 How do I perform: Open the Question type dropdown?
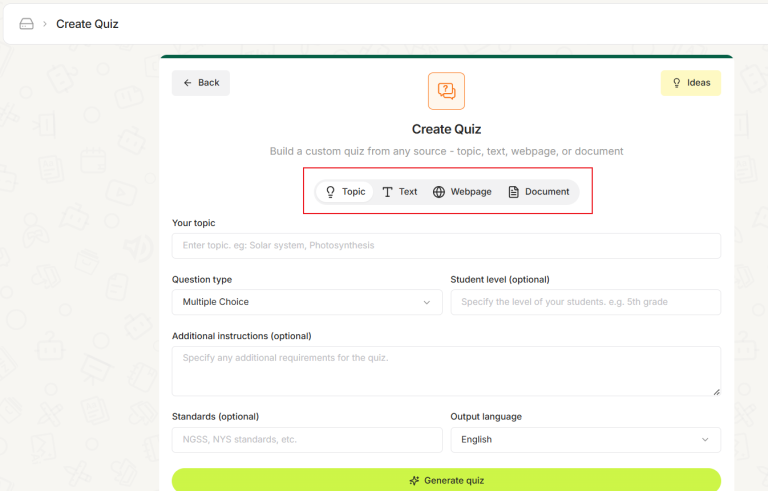[306, 302]
